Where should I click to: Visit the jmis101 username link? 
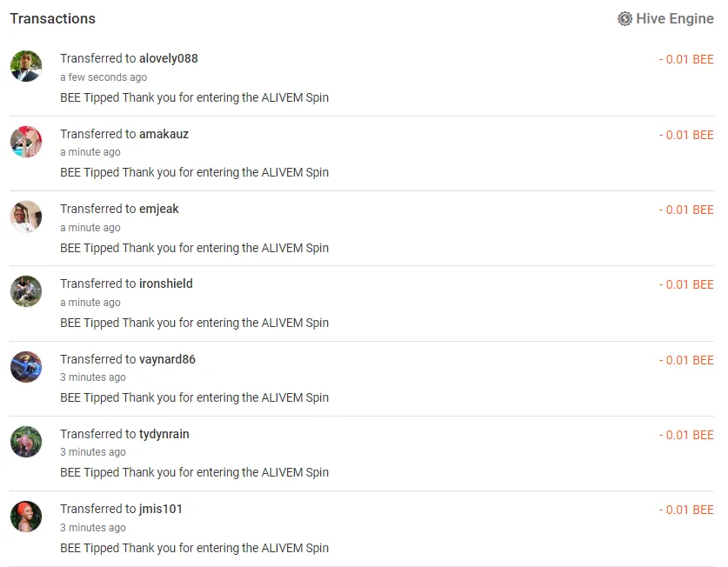click(x=161, y=509)
